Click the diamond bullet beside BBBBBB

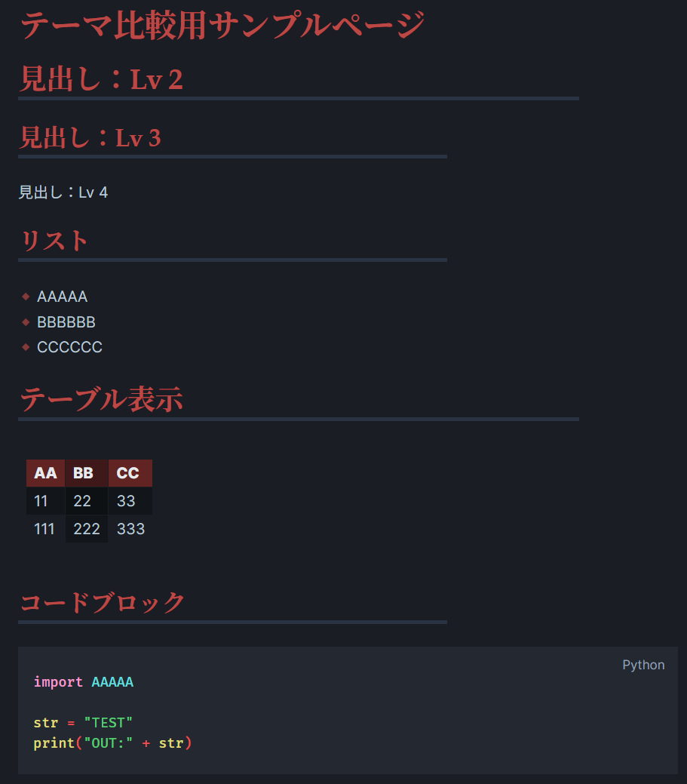26,322
